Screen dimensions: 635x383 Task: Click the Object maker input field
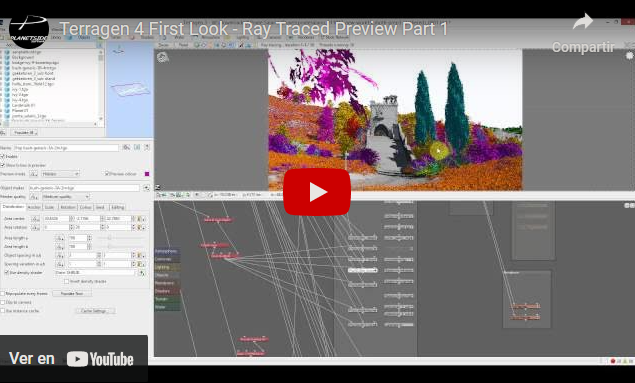pyautogui.click(x=84, y=188)
